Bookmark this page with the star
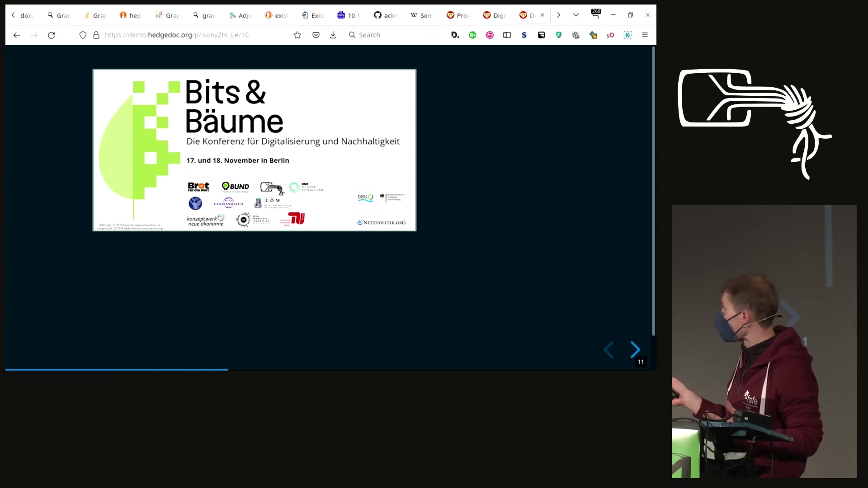 (297, 35)
